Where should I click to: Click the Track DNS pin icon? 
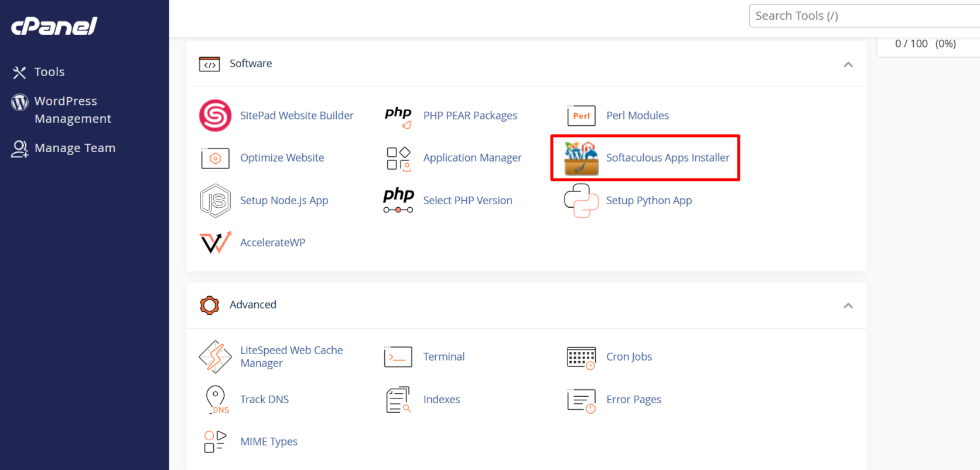[x=216, y=400]
